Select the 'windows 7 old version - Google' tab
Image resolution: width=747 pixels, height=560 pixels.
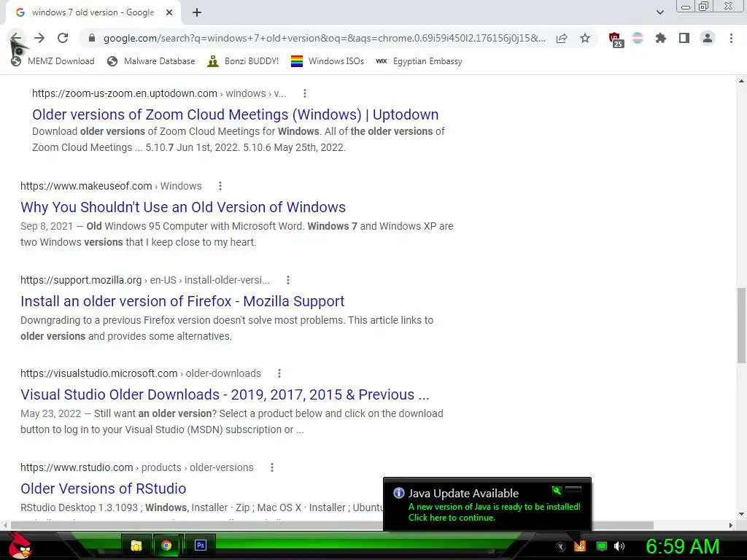pos(93,12)
